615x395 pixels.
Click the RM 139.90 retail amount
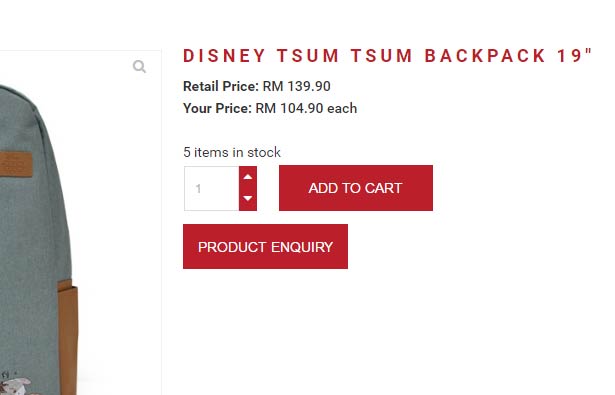click(297, 86)
